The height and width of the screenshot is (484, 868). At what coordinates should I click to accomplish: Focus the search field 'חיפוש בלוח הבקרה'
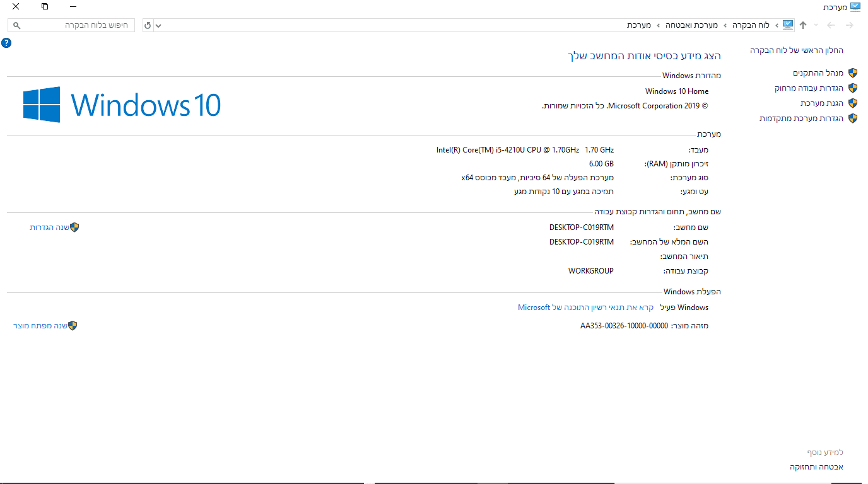(x=71, y=25)
